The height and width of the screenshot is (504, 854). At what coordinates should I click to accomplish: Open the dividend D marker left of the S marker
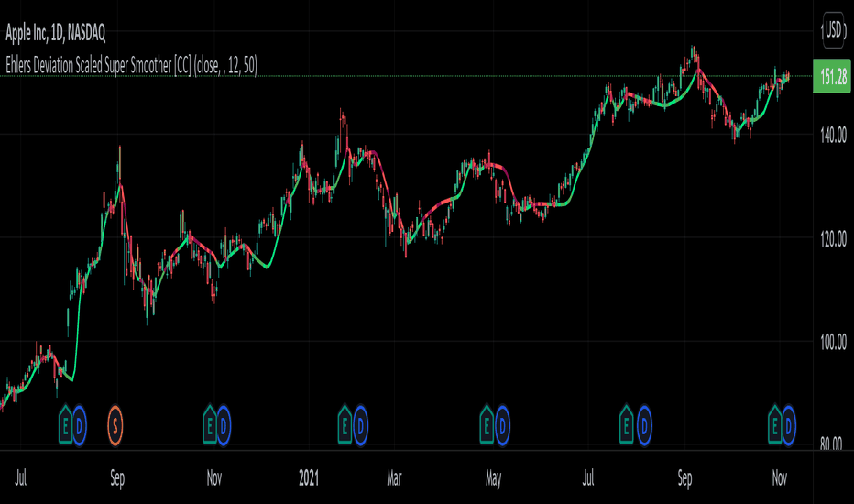(x=80, y=425)
